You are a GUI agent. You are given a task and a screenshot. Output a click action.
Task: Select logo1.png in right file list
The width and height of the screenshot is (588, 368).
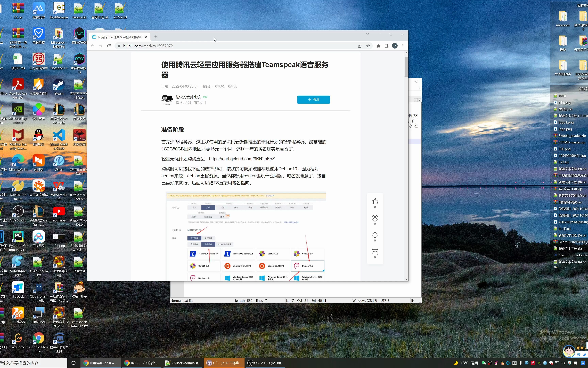(x=564, y=122)
